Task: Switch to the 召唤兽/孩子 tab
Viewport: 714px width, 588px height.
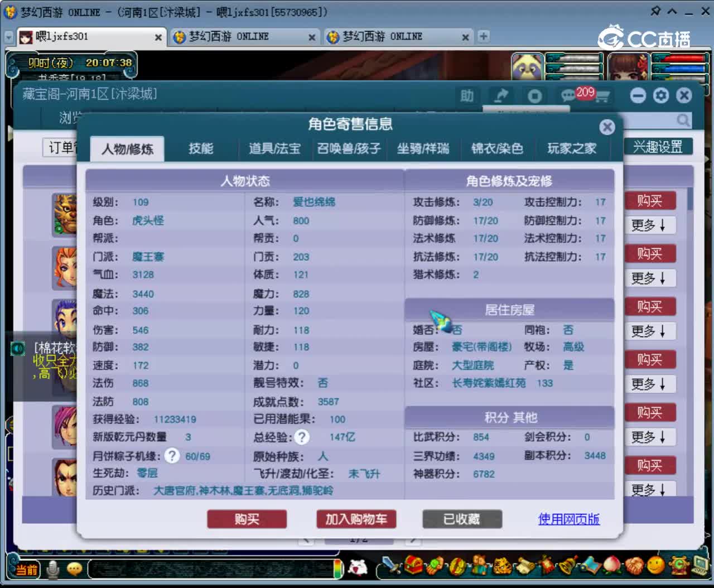Action: 349,148
